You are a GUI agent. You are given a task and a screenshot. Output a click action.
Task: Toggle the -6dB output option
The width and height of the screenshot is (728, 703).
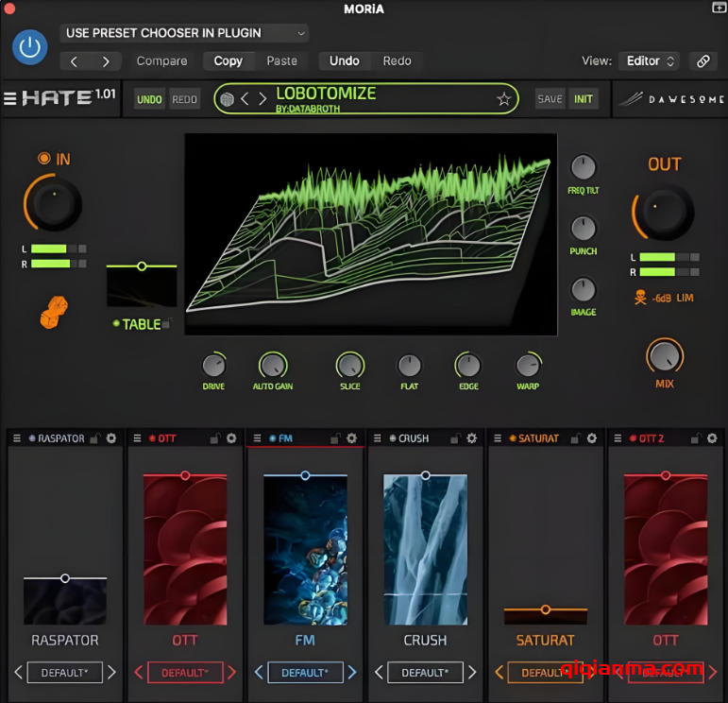point(662,299)
